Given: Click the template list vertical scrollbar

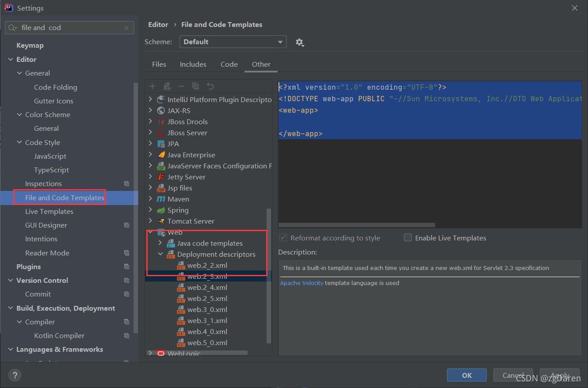Looking at the screenshot, I should coord(268,276).
